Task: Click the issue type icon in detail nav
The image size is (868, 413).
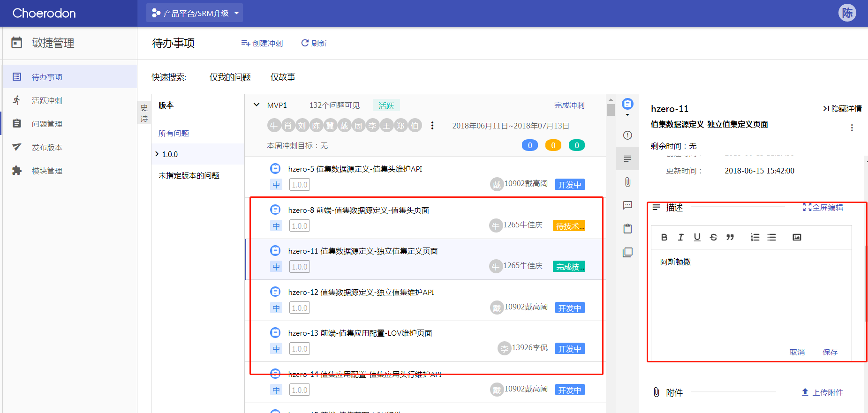Action: [627, 104]
